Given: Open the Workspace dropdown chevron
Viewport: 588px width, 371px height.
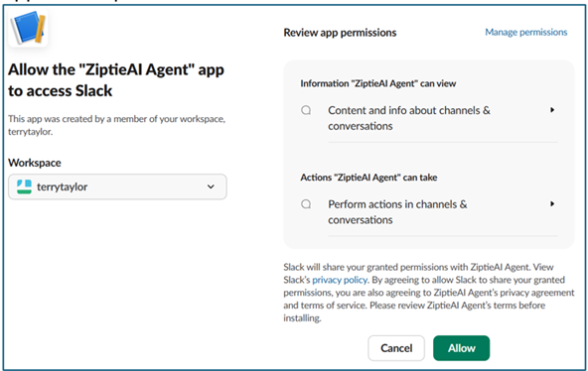Looking at the screenshot, I should (x=211, y=186).
